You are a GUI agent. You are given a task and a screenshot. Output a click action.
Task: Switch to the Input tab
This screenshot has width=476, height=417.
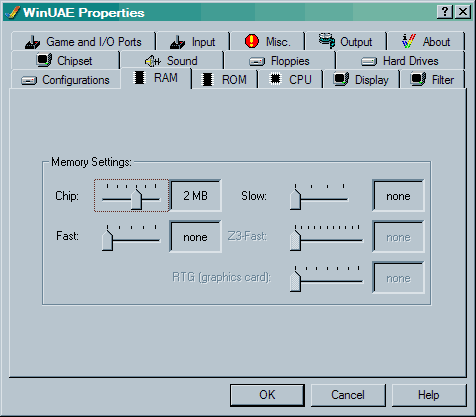pyautogui.click(x=193, y=42)
